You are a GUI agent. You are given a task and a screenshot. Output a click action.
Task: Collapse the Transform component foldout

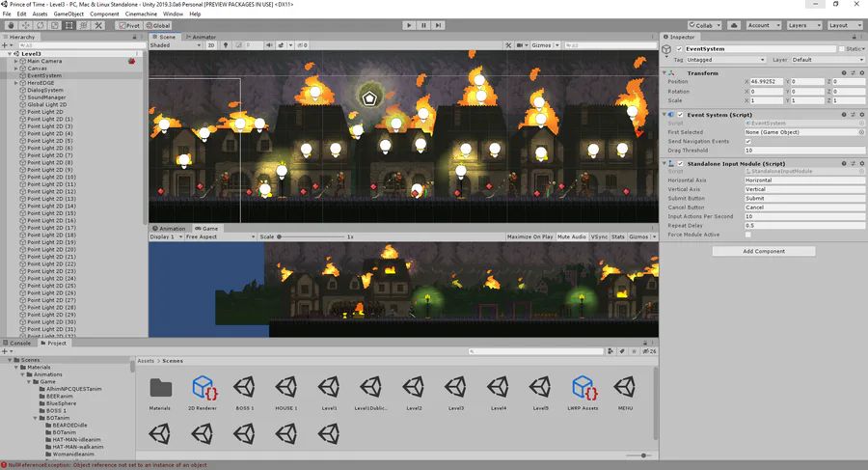(665, 73)
